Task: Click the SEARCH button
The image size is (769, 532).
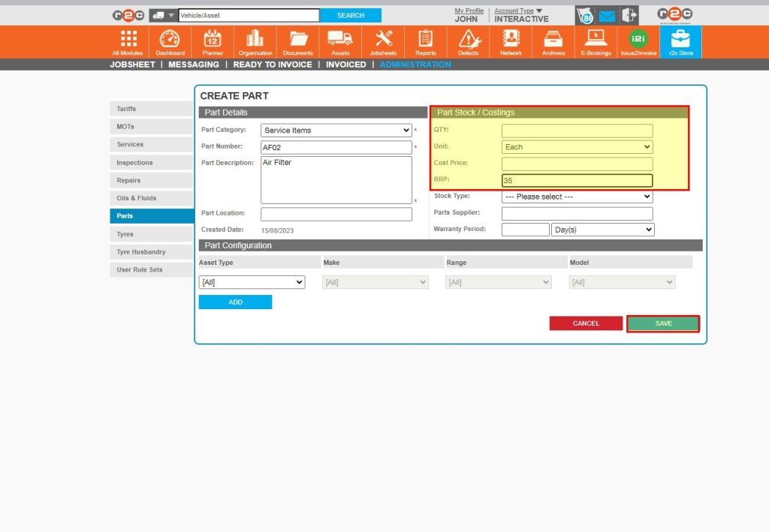Action: pos(351,16)
